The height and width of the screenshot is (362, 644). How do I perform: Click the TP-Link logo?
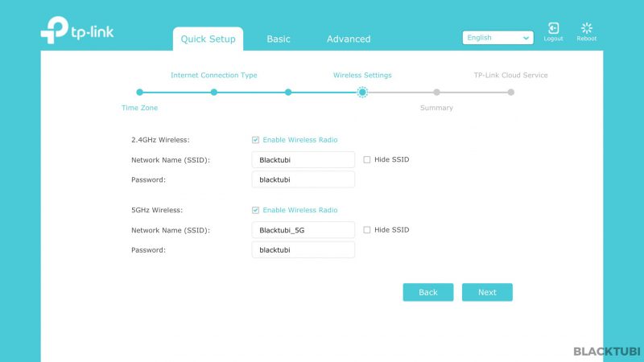pos(77,30)
